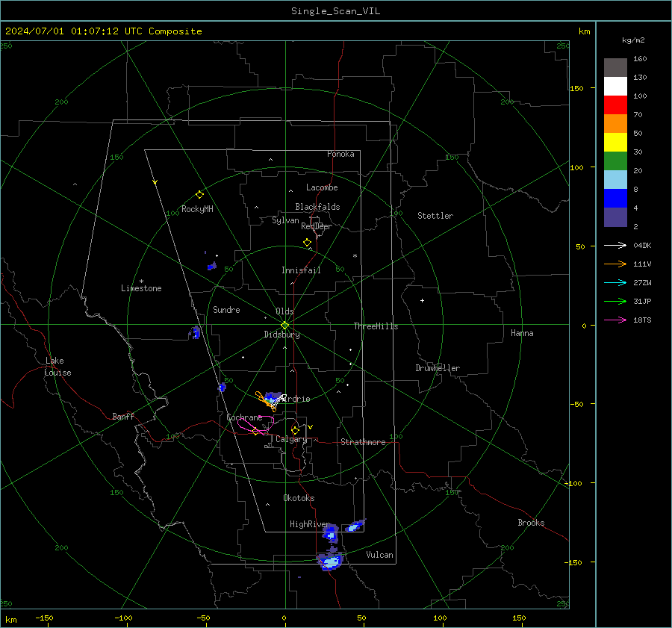Image resolution: width=672 pixels, height=628 pixels.
Task: Click the light blue 20 color swatch
Action: tap(615, 180)
